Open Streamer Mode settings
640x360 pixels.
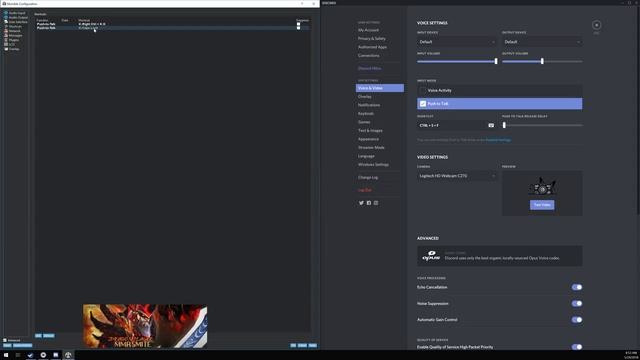point(371,147)
